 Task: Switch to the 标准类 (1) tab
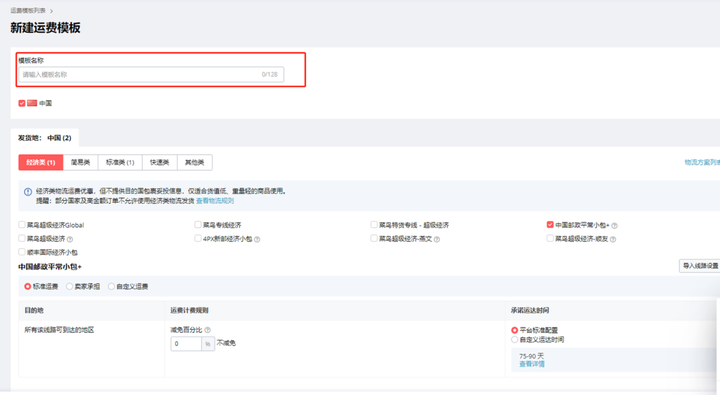coord(120,162)
